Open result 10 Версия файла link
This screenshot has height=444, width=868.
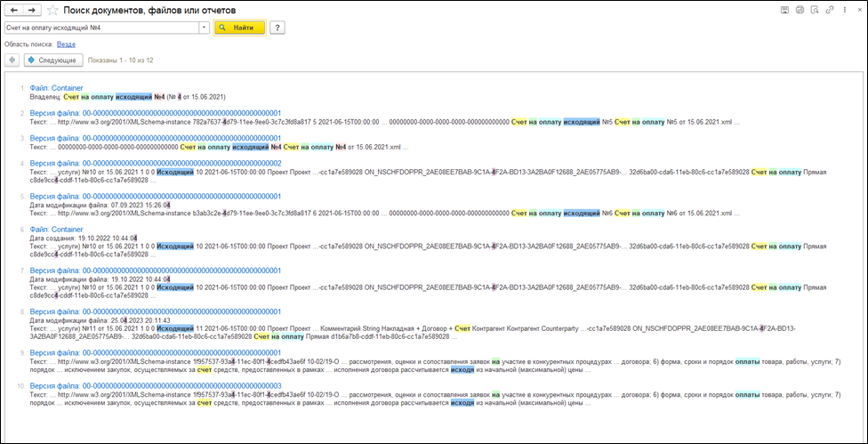155,385
